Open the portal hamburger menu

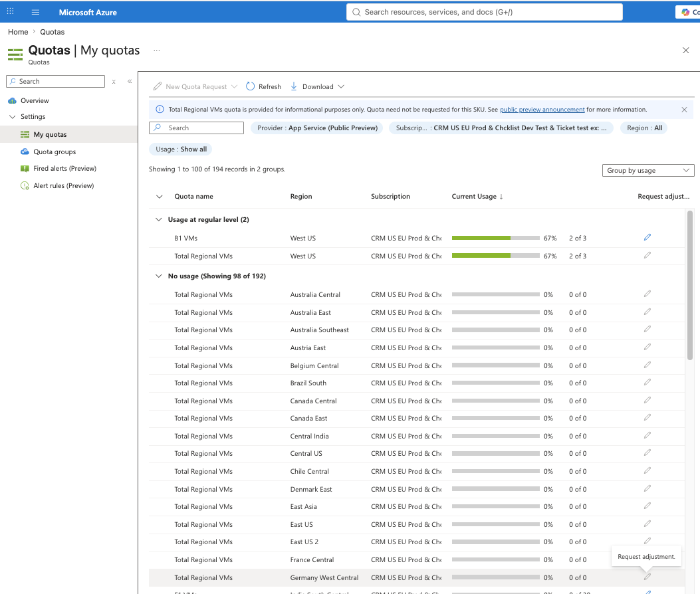tap(36, 12)
